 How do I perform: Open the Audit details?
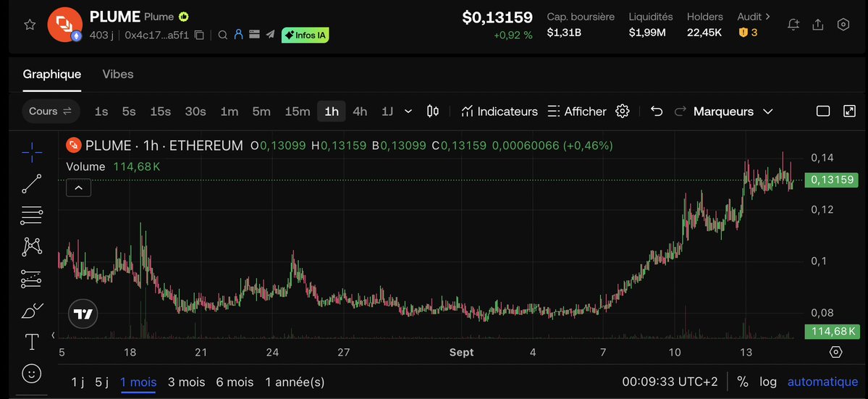tap(754, 17)
